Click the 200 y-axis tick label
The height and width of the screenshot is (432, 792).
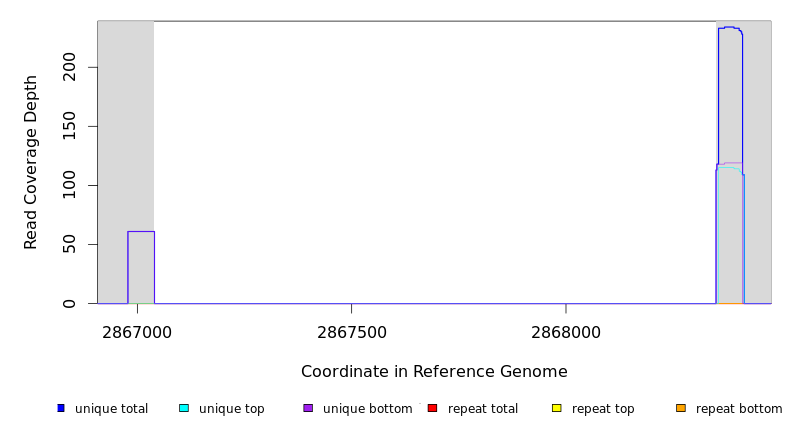tap(69, 67)
